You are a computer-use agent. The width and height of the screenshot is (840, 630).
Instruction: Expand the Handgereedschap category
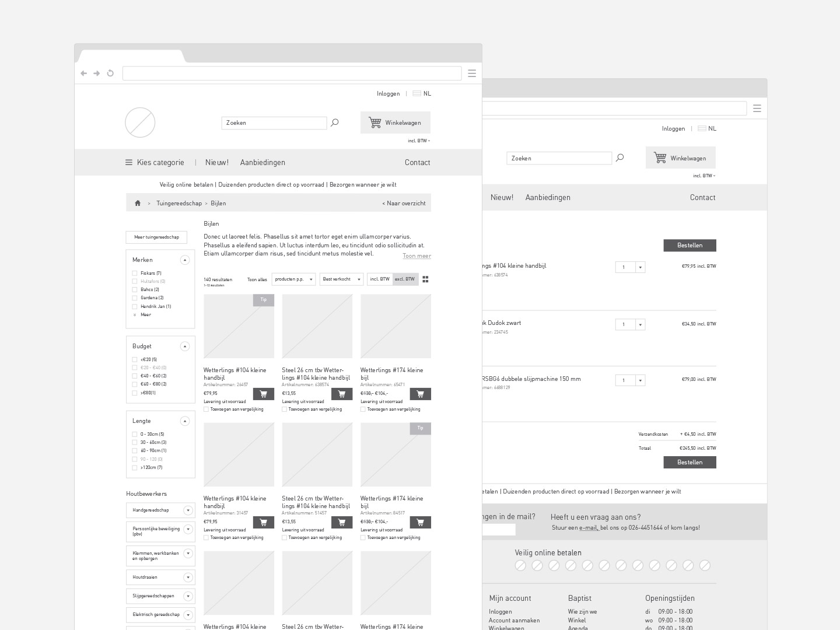(x=188, y=510)
